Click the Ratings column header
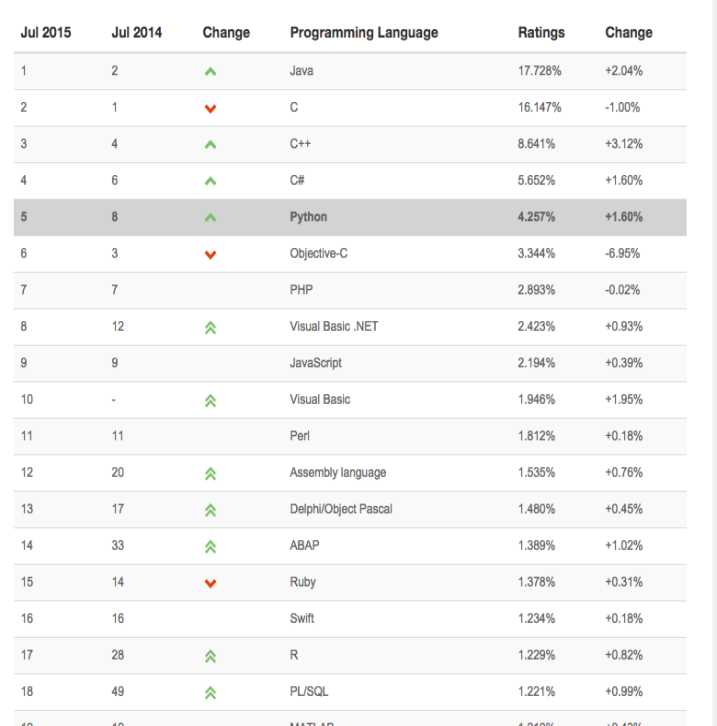Viewport: 717px width, 726px height. point(541,33)
